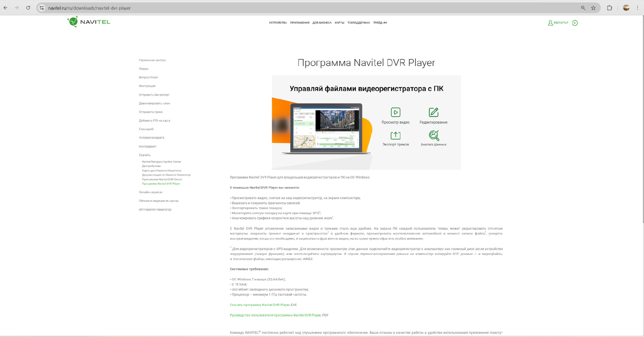Viewport: 644px width, 337px height.
Task: Open Navitel Navigator Update Center sublink
Action: [162, 162]
